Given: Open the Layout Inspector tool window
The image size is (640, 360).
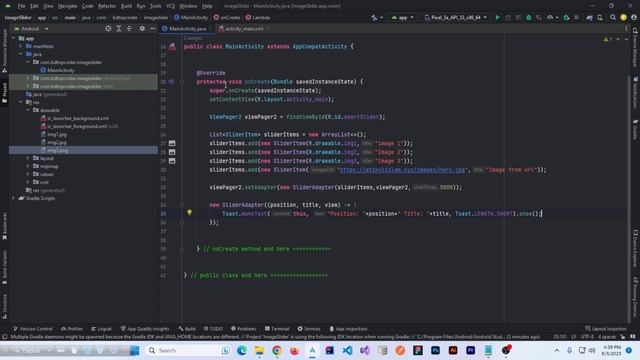Looking at the screenshot, I should coord(606,329).
